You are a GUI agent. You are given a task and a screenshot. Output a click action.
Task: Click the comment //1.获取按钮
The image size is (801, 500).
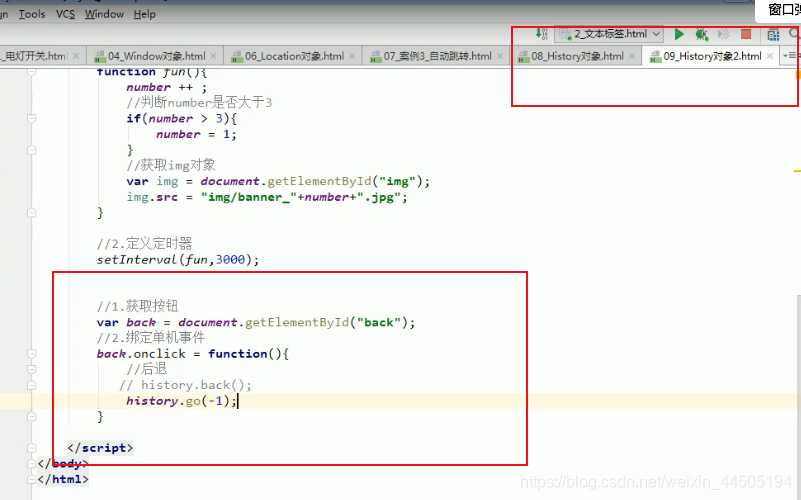(137, 306)
